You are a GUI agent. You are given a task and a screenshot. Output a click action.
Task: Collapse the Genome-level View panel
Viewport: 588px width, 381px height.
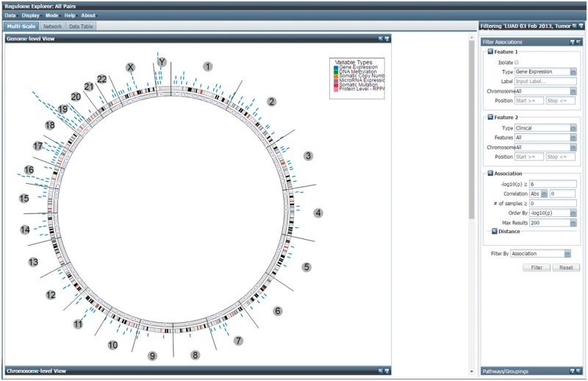[380, 38]
